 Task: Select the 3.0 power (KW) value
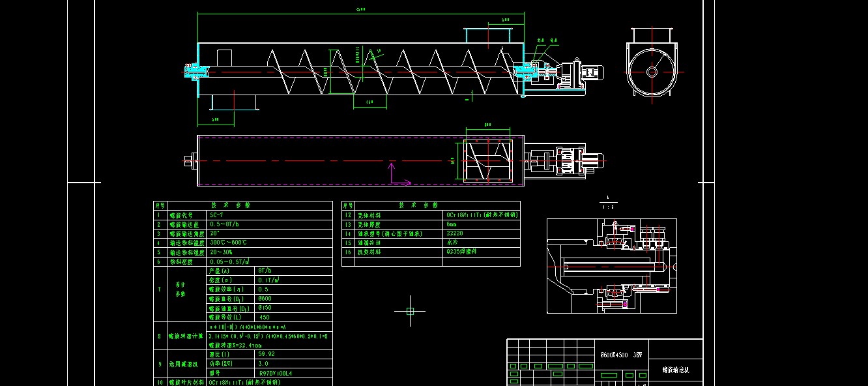(263, 364)
